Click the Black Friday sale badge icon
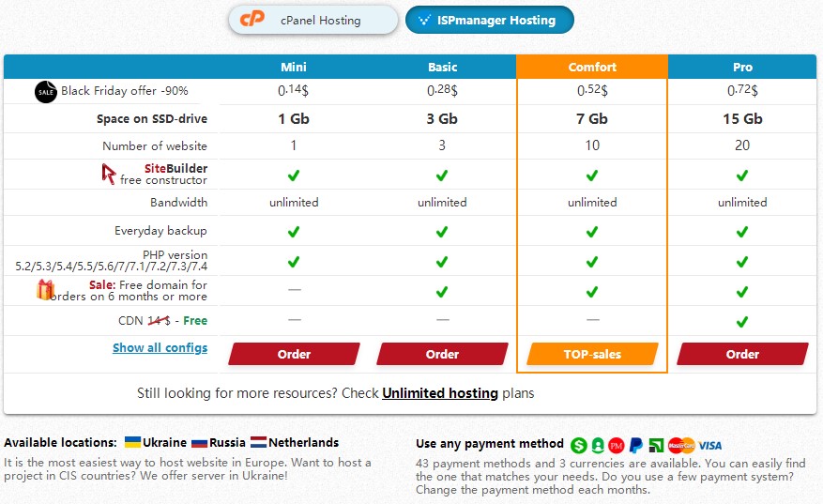 pos(46,91)
